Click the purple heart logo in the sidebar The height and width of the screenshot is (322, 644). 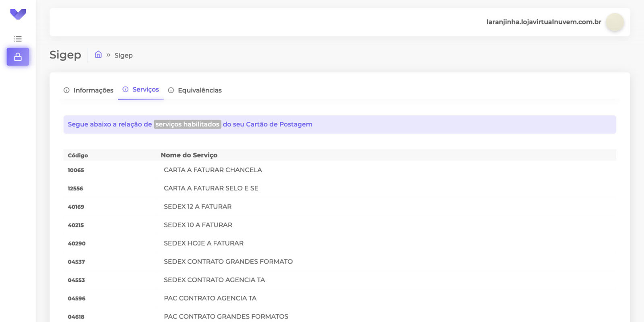coord(18,14)
